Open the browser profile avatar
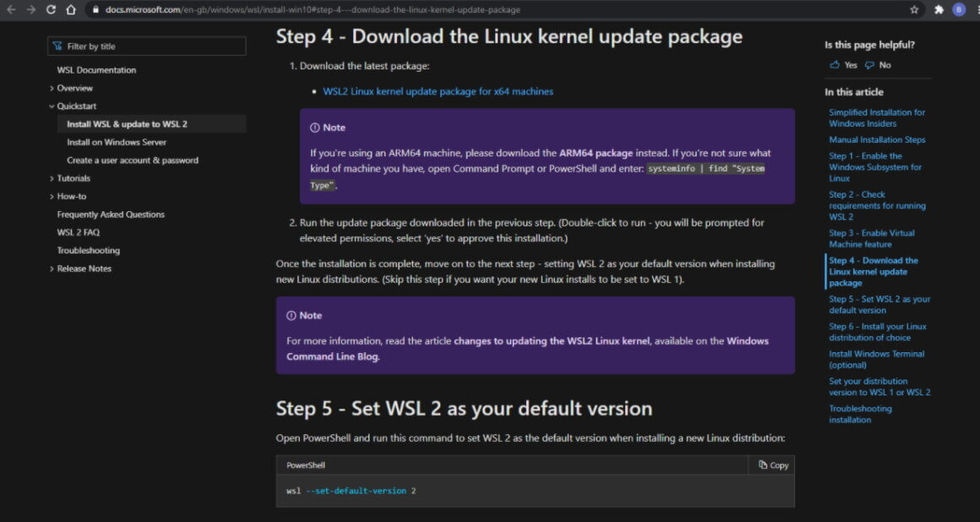This screenshot has width=980, height=522. click(x=960, y=9)
